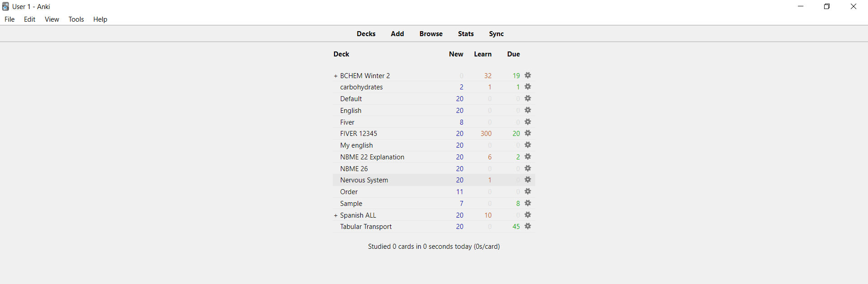Click Add to create a new card
The height and width of the screenshot is (284, 868).
click(x=397, y=33)
